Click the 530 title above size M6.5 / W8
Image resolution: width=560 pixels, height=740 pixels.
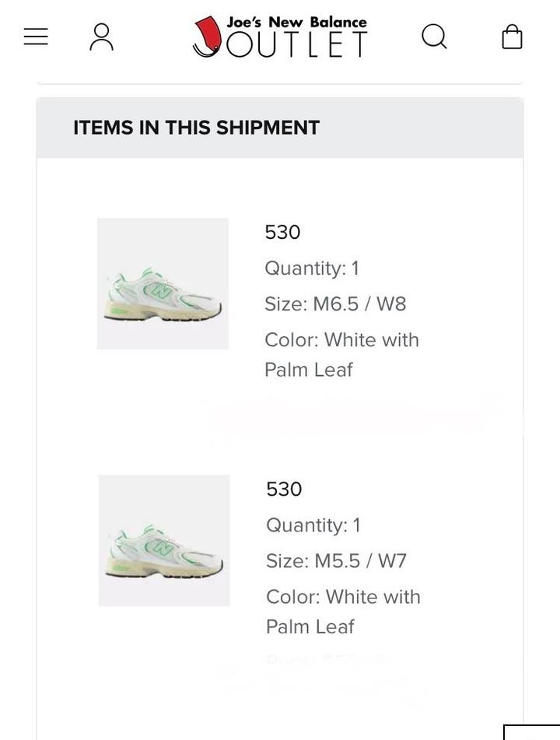tap(282, 232)
